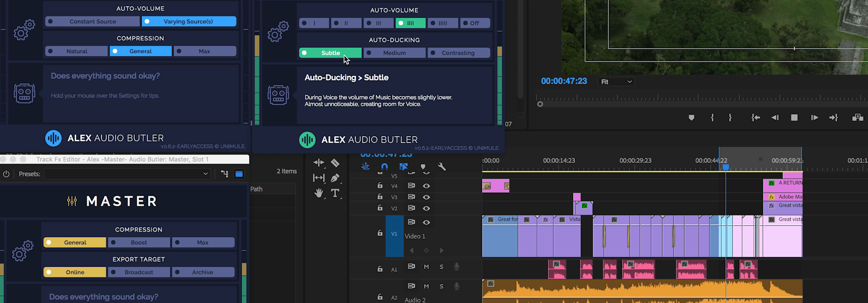This screenshot has width=868, height=303.
Task: Click robot assistant icon in middle Audio Butler
Action: pyautogui.click(x=278, y=95)
